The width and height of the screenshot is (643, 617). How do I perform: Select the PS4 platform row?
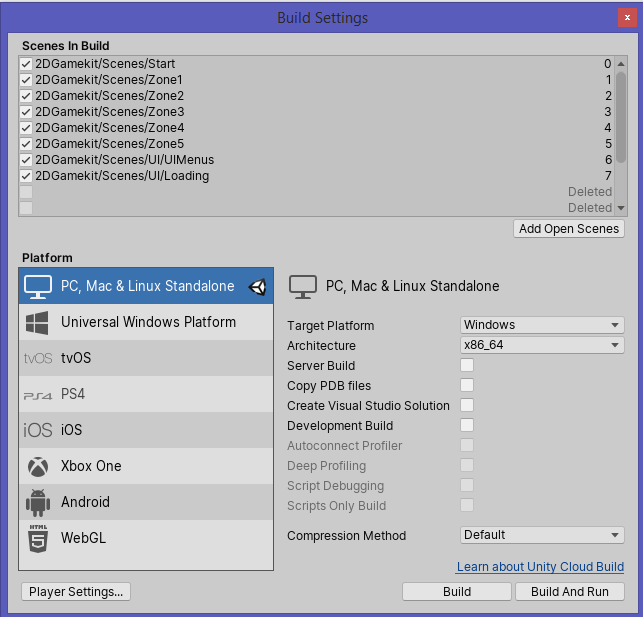pos(146,394)
